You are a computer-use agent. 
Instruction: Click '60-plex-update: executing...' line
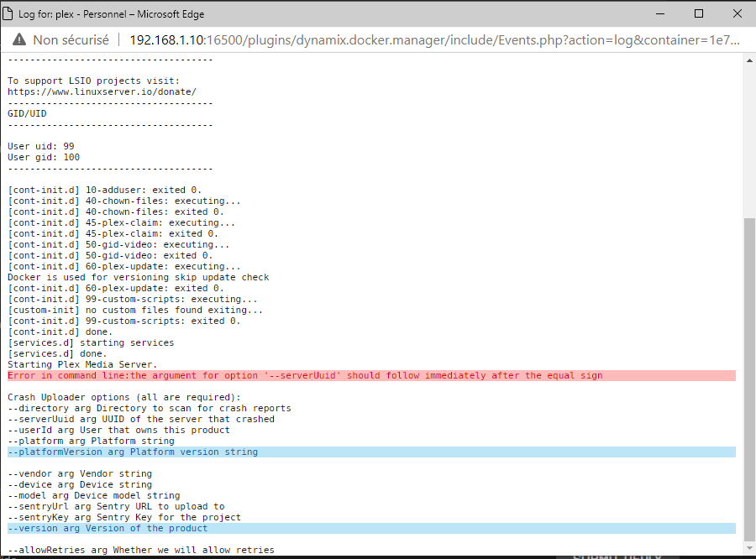(124, 266)
